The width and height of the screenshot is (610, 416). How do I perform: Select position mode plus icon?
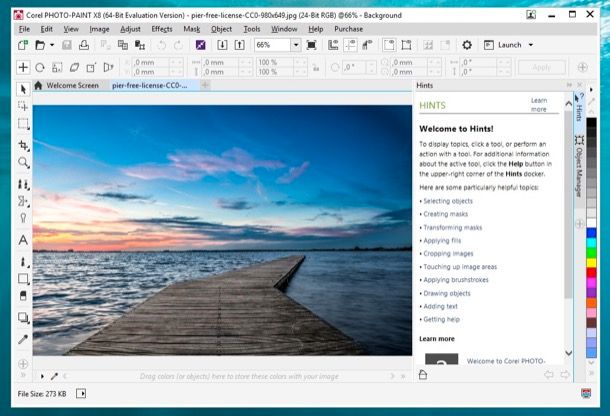23,67
